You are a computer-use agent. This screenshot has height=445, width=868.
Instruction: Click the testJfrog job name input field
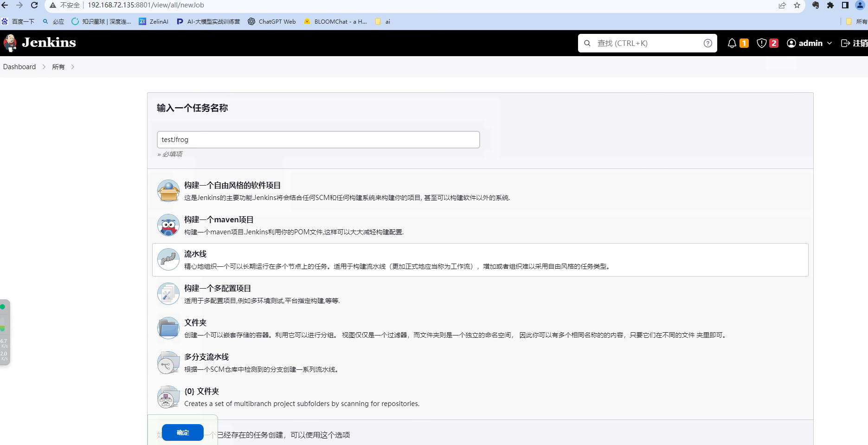(x=318, y=139)
